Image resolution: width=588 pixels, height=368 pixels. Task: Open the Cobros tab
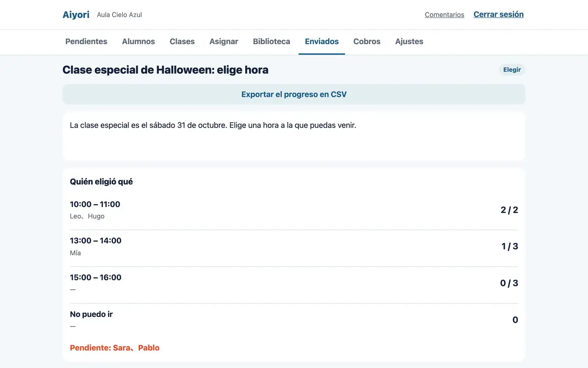point(367,41)
